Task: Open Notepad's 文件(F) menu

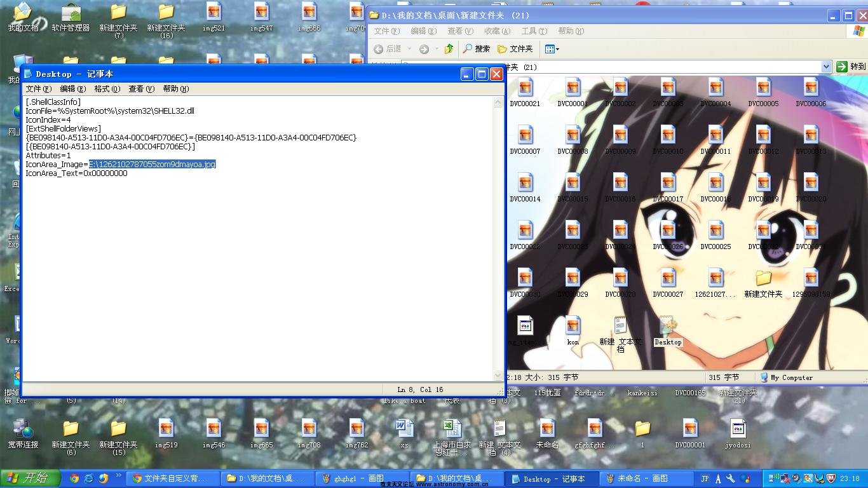Action: [x=38, y=89]
